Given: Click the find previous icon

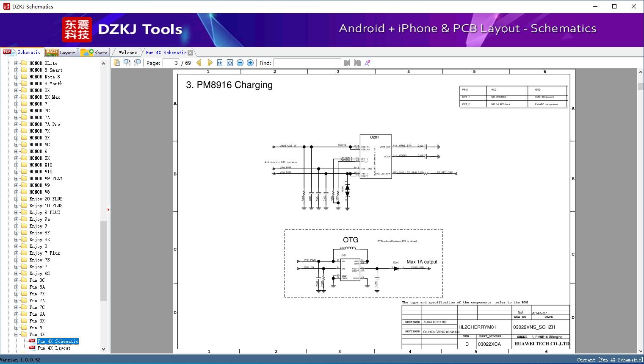Looking at the screenshot, I should pyautogui.click(x=347, y=63).
